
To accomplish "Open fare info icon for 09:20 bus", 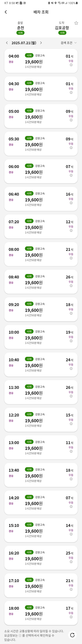I will [x=71, y=314].
